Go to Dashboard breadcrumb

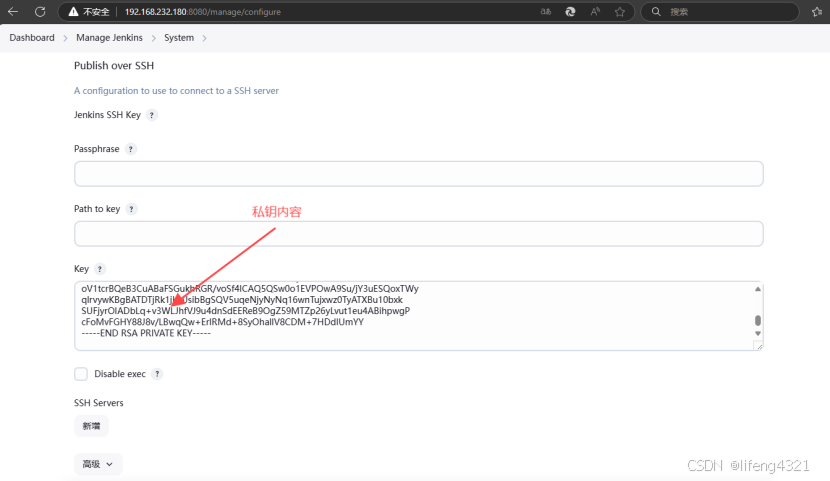(32, 38)
